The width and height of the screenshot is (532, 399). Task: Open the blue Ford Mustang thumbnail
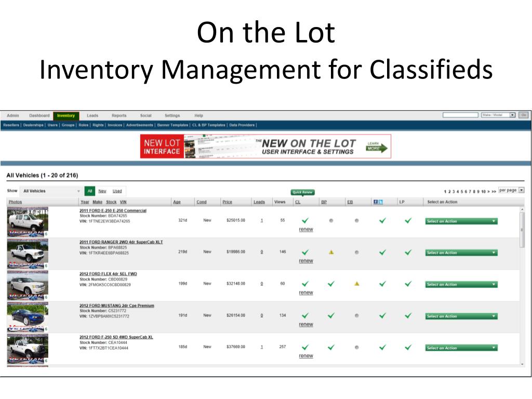28,317
